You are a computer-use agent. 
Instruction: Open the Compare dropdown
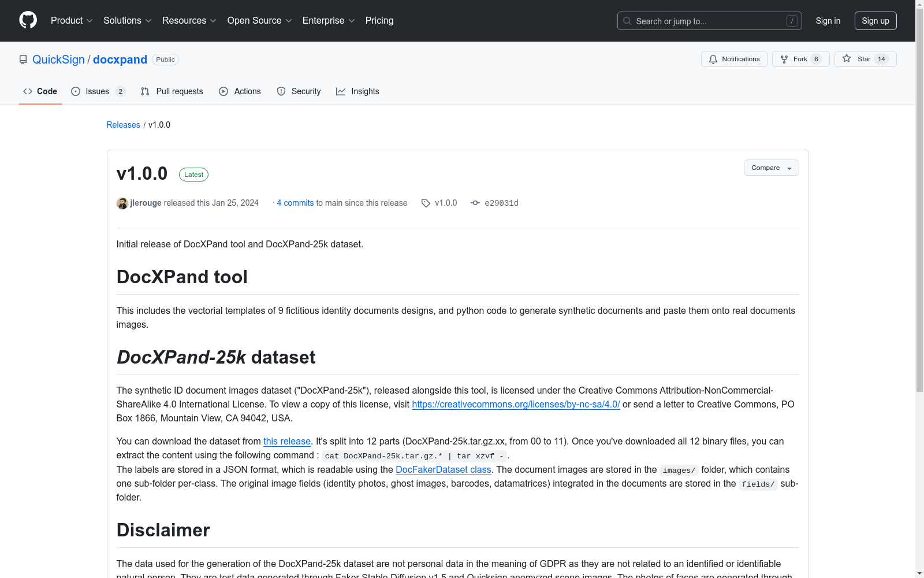[x=771, y=168]
